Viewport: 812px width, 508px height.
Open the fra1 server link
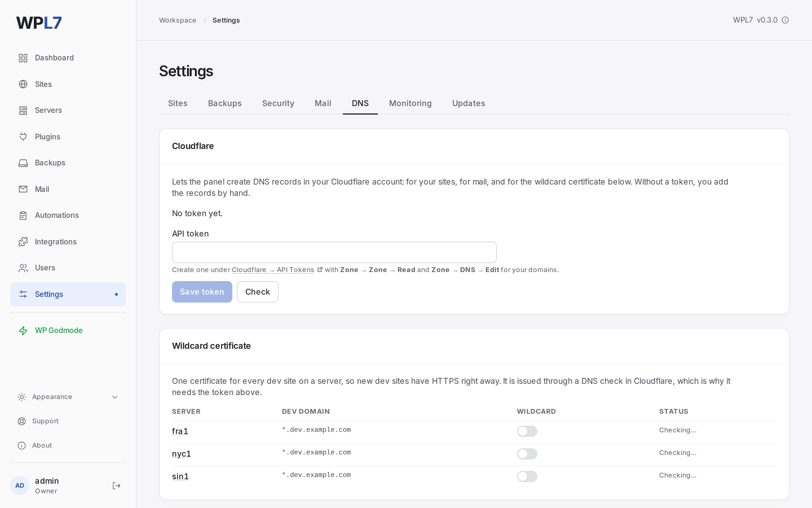tap(180, 431)
